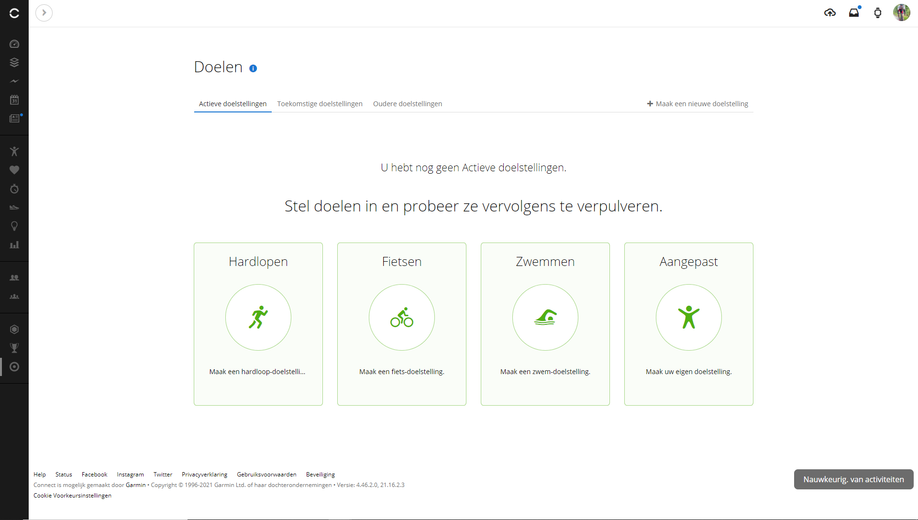Click the cloud upload icon in header
The image size is (918, 520).
(830, 12)
